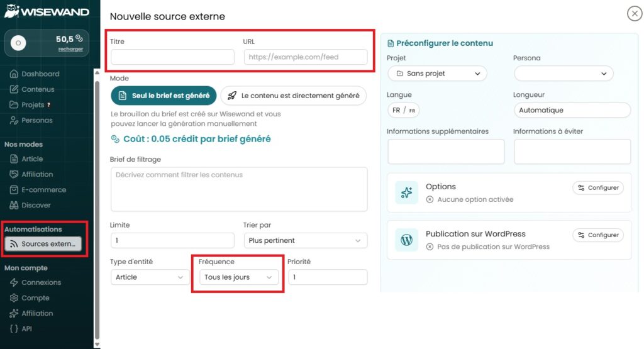
Task: Click the Préconfigurer le contenu heading
Action: [445, 43]
